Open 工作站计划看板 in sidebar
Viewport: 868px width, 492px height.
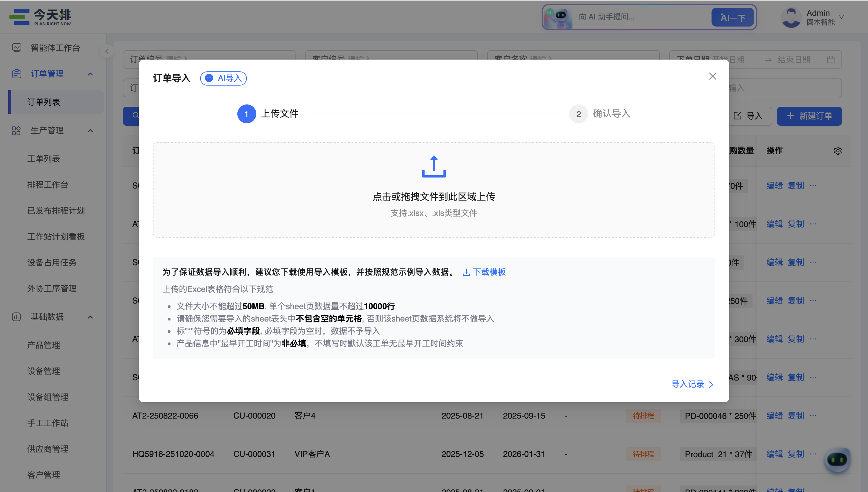click(56, 237)
